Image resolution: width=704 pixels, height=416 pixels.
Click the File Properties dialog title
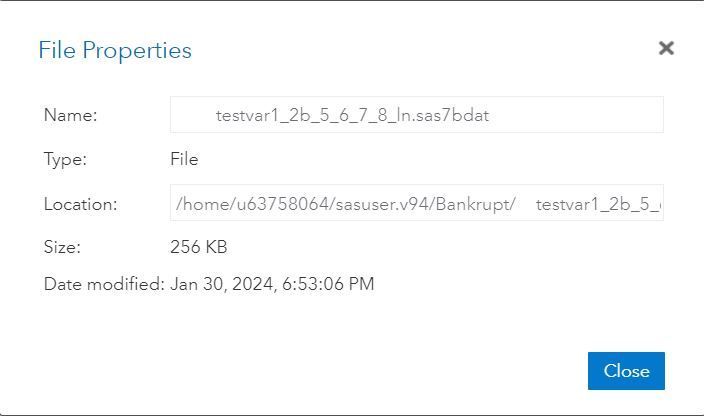[115, 50]
